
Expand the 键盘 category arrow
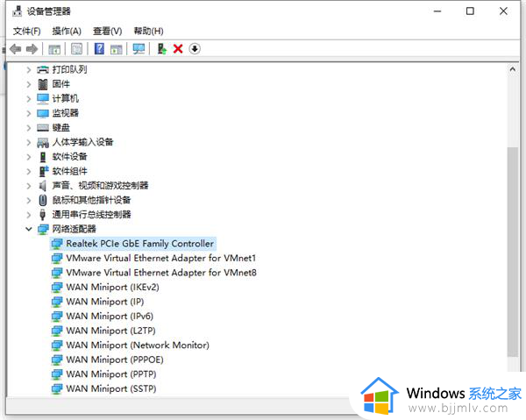coord(29,127)
